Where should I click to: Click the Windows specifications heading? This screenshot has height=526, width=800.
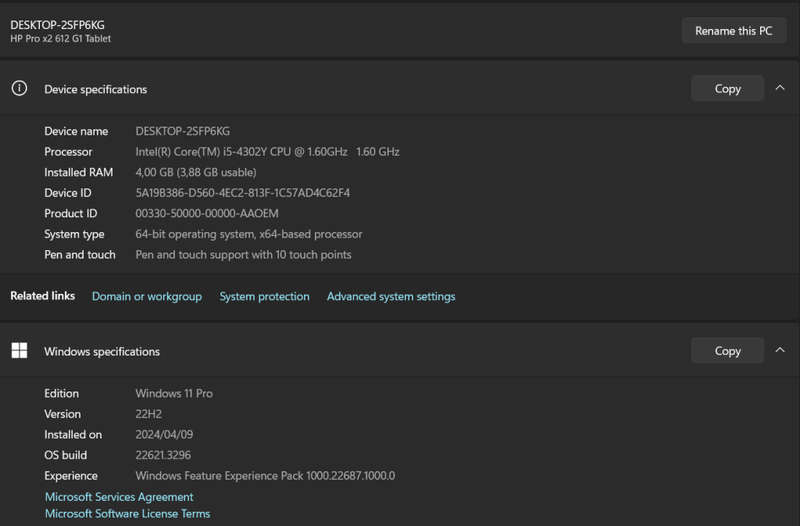click(x=102, y=352)
